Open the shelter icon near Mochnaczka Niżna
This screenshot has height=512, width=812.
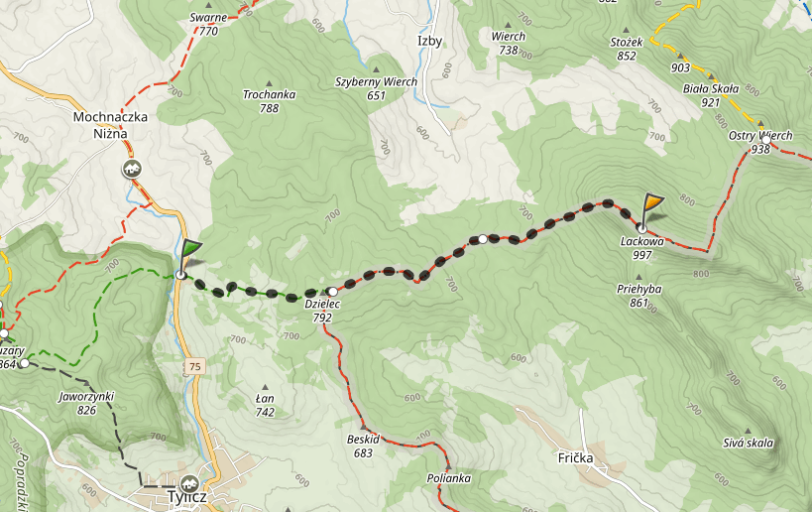[x=132, y=169]
